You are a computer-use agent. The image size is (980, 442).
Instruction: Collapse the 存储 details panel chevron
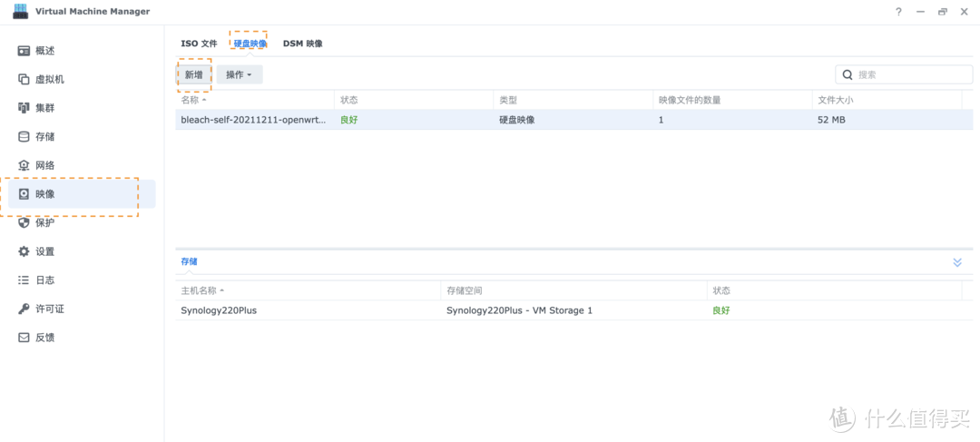tap(956, 262)
